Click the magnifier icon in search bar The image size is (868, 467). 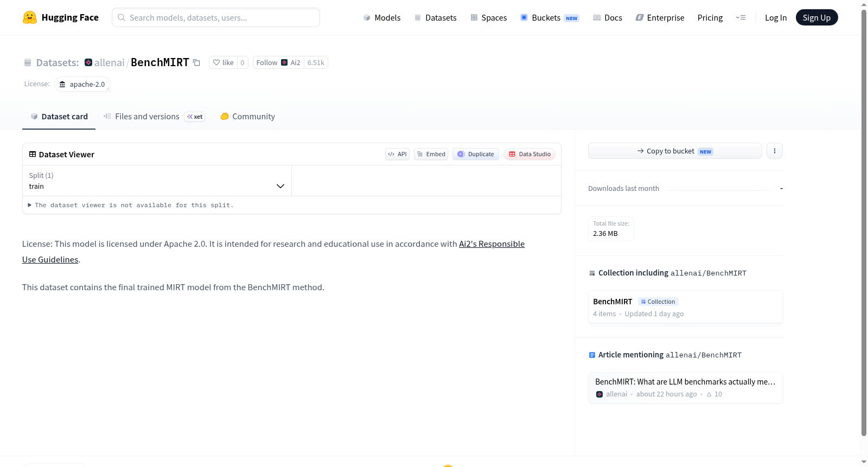point(122,17)
